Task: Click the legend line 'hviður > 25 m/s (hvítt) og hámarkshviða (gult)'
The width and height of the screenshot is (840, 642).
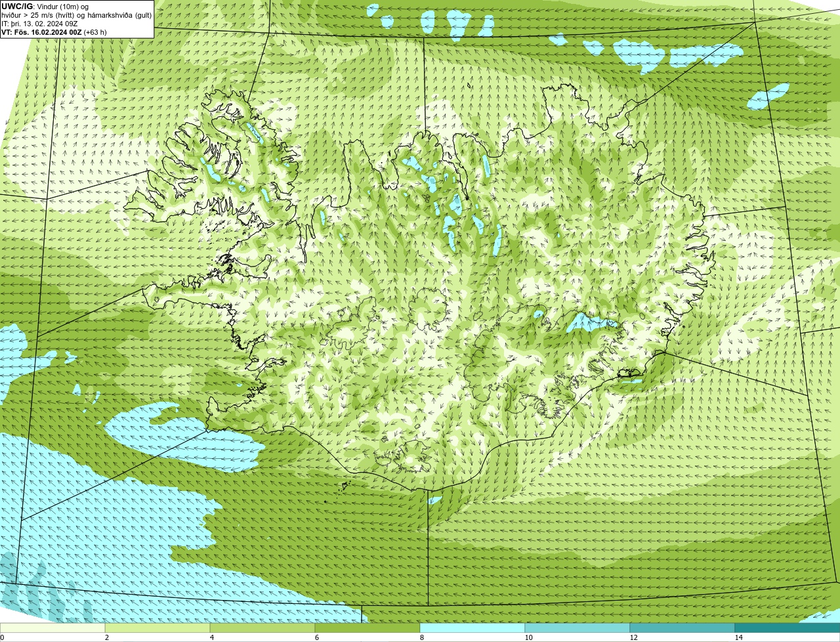Action: point(76,15)
